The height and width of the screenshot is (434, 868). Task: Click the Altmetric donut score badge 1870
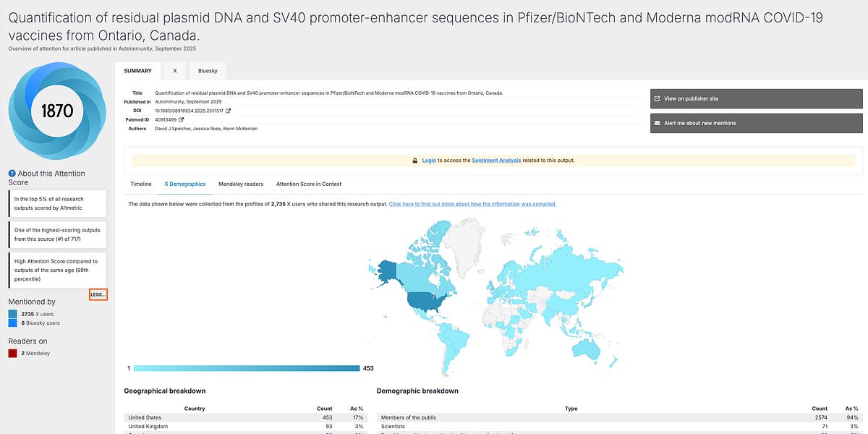coord(57,111)
